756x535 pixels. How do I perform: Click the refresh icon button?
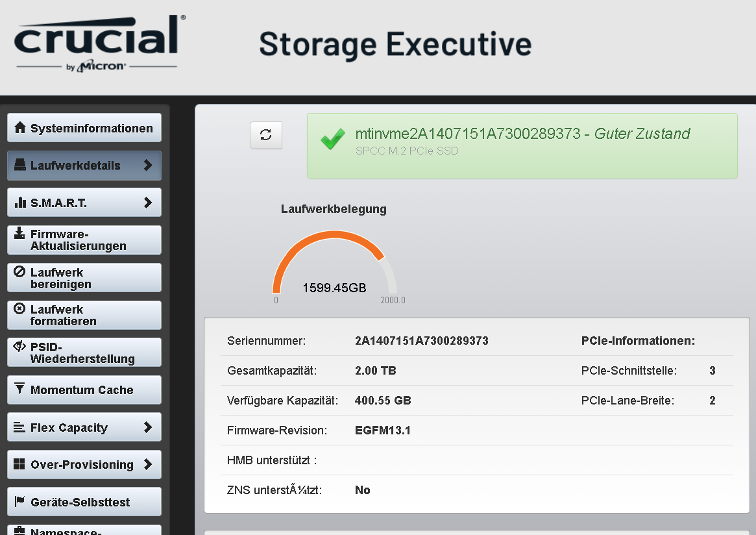[x=266, y=135]
